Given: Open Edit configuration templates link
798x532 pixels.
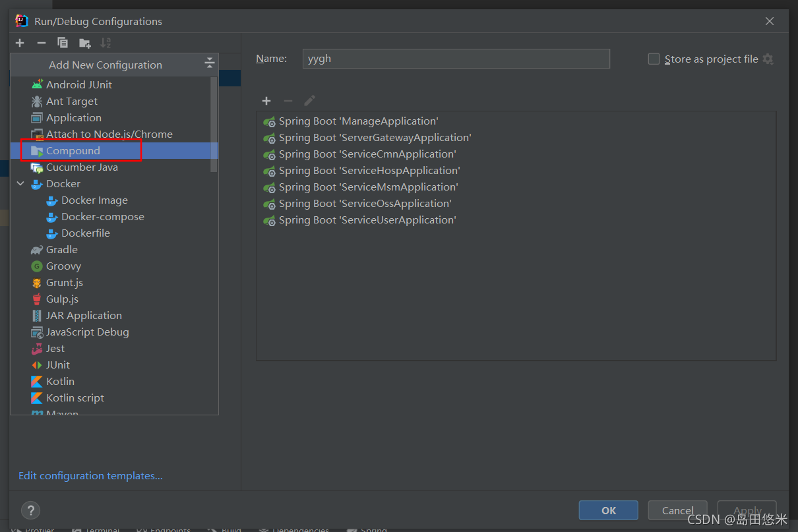Looking at the screenshot, I should click(90, 475).
